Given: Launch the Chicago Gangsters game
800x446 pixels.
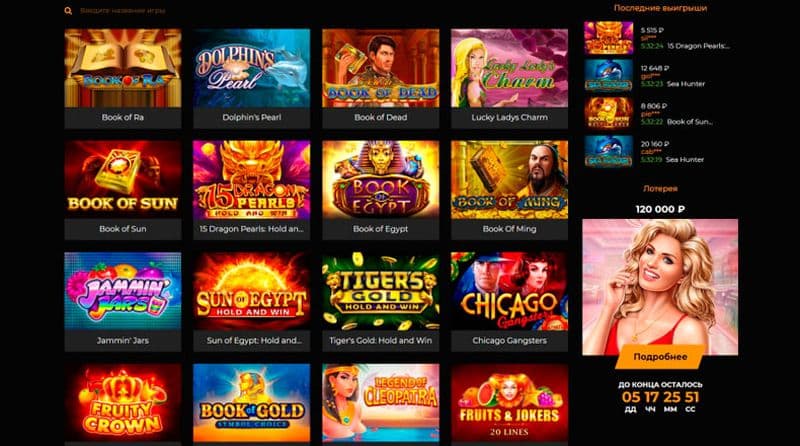Looking at the screenshot, I should click(509, 302).
